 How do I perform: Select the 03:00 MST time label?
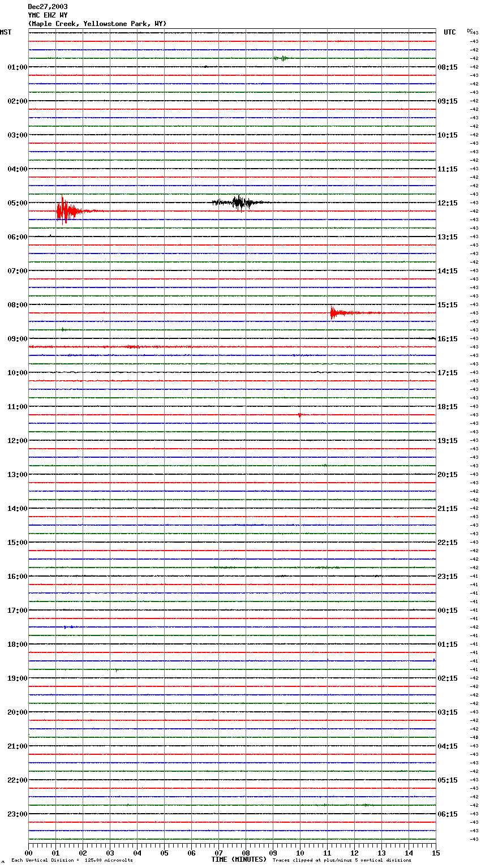(x=18, y=135)
